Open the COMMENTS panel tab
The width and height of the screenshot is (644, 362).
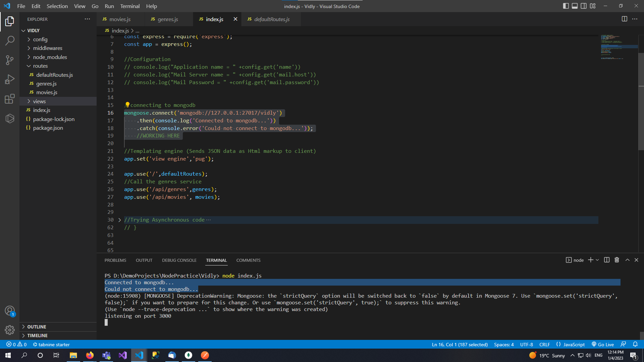[248, 260]
